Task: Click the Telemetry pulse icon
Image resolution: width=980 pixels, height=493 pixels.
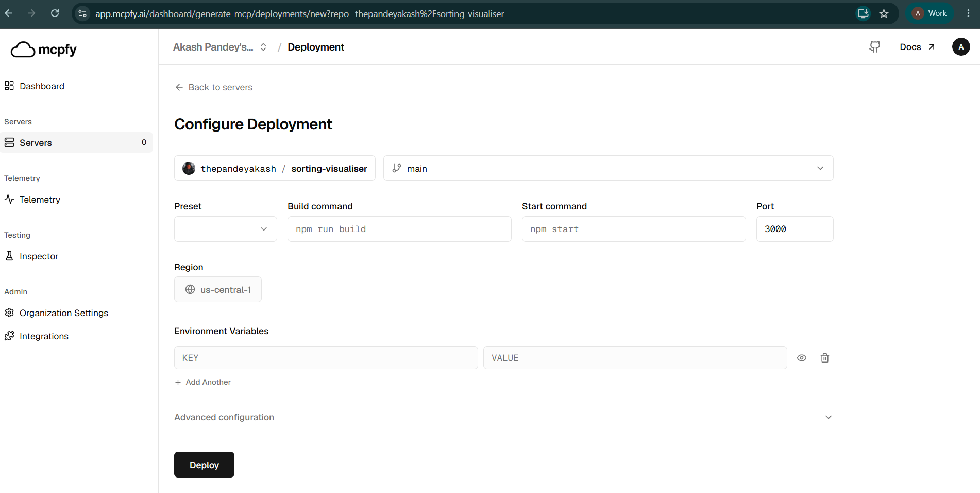Action: (9, 199)
